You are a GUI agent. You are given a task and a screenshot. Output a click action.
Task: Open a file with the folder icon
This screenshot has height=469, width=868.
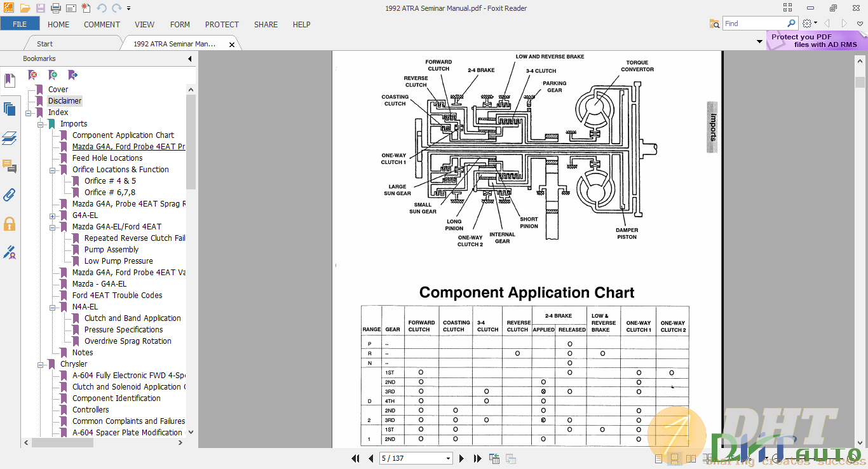tap(25, 8)
